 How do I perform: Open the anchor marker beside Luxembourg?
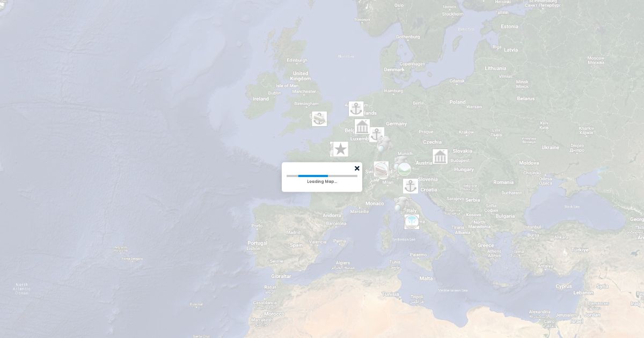pyautogui.click(x=377, y=135)
